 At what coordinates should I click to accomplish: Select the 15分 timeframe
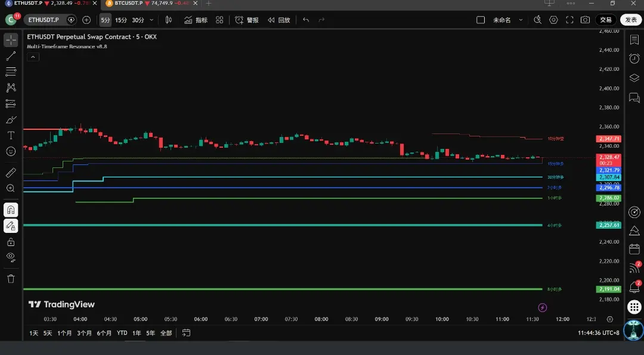pyautogui.click(x=121, y=20)
